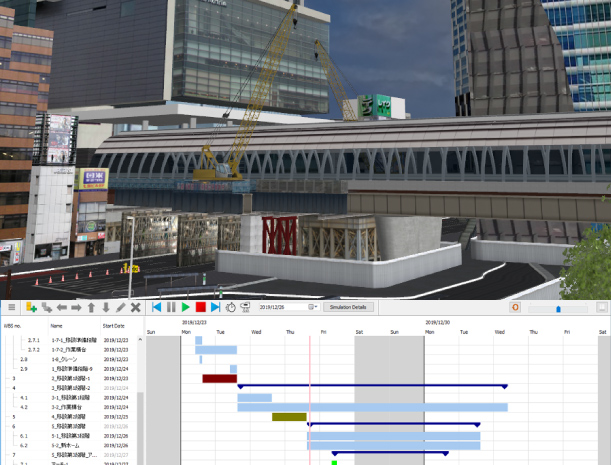
Task: Delete the task with the X icon
Action: click(x=136, y=307)
